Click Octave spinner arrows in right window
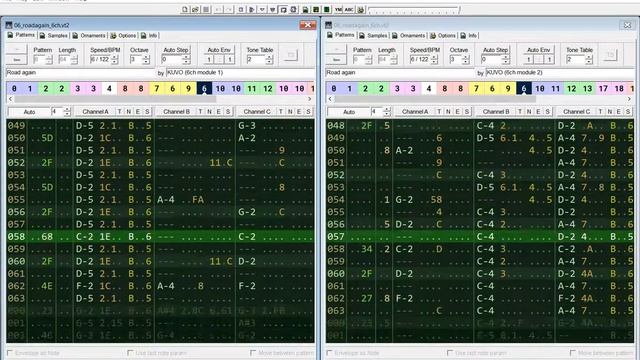The height and width of the screenshot is (360, 640). click(x=466, y=60)
